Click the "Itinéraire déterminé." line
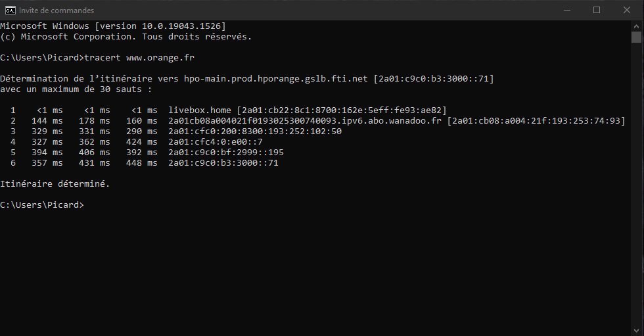 click(55, 183)
